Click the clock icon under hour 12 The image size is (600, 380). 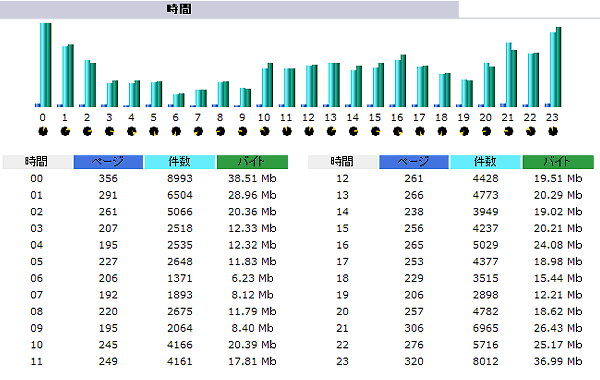coord(309,132)
